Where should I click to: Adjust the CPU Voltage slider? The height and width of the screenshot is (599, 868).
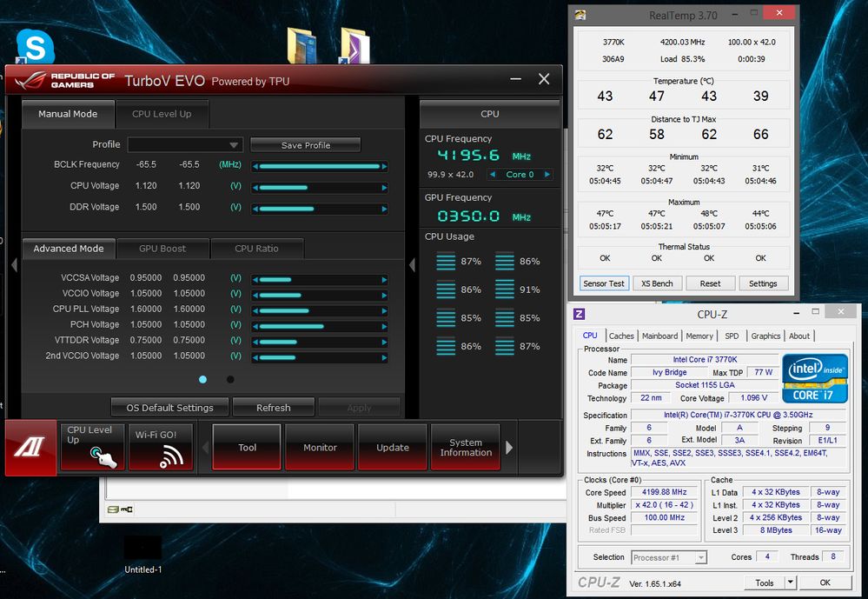point(320,188)
